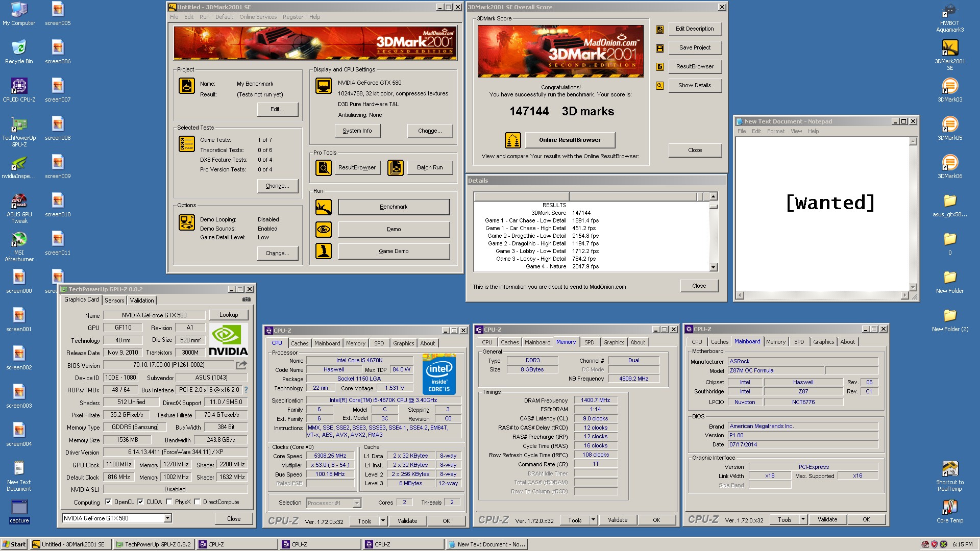Toggle DirectCompute checkbox in GPU-Z
The height and width of the screenshot is (551, 980).
click(x=197, y=502)
